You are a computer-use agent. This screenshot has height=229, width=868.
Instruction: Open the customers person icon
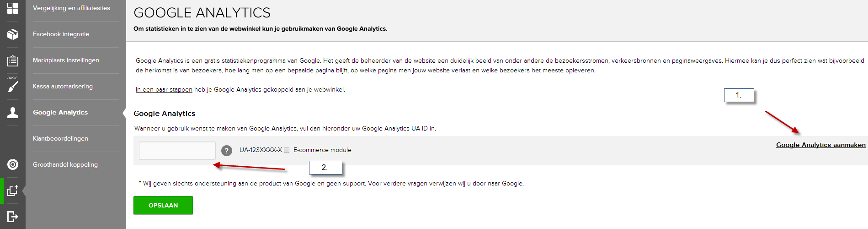point(13,113)
